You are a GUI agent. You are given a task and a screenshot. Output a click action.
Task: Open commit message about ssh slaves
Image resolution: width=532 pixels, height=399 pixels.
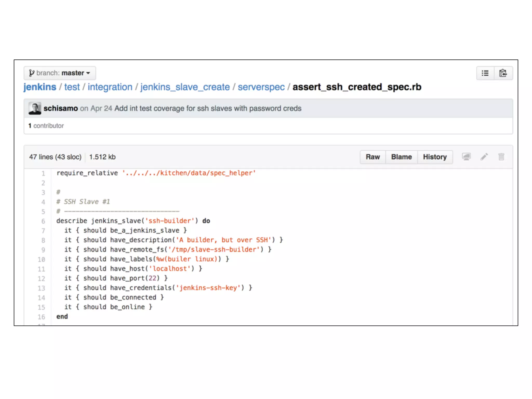[208, 108]
